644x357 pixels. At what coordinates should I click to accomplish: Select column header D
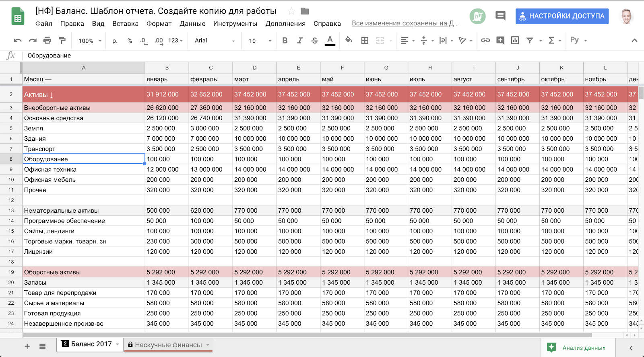tap(254, 68)
